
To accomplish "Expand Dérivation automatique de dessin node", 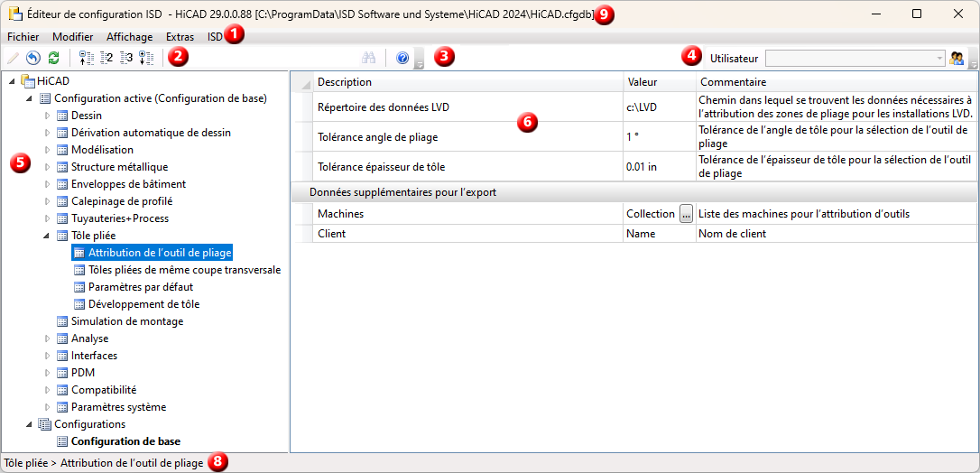I will click(48, 133).
